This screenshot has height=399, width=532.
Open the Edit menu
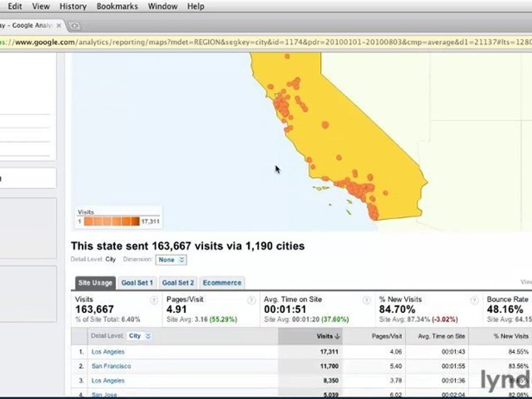(15, 6)
